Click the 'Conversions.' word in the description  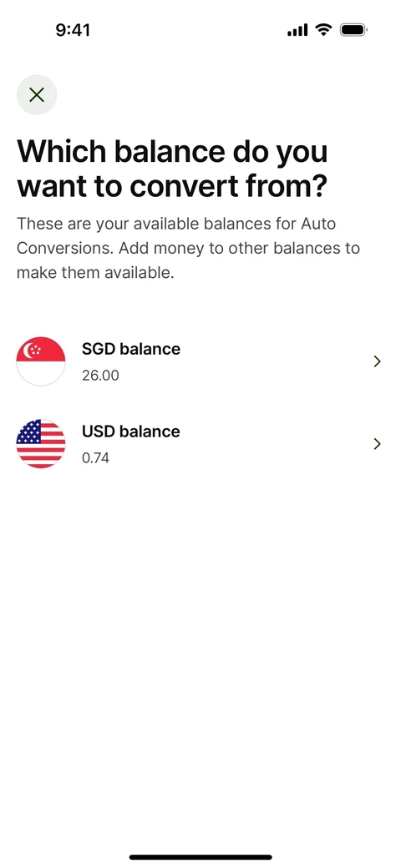click(x=65, y=248)
